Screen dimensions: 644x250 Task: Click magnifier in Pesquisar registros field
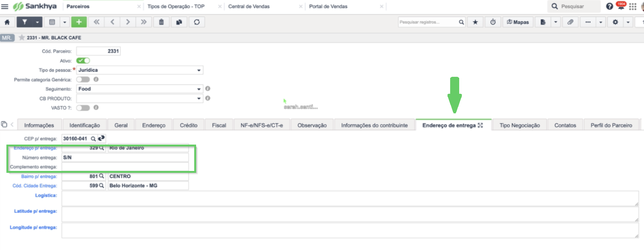(461, 22)
